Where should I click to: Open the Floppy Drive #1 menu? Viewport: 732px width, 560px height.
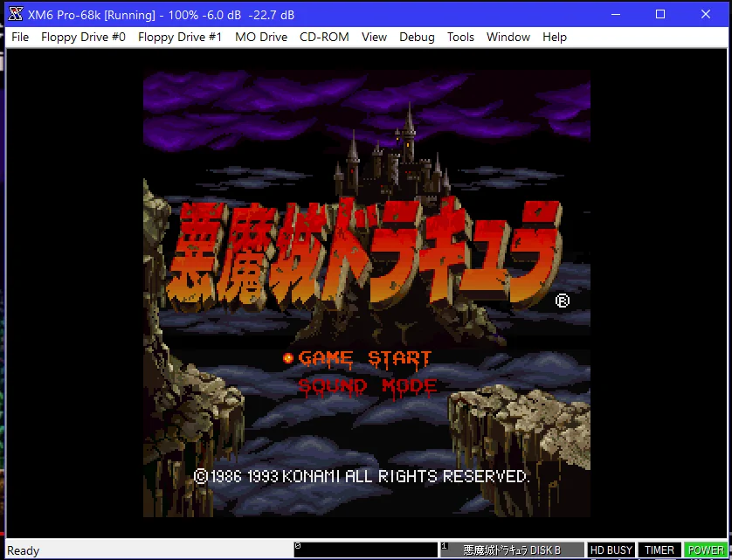pos(180,37)
